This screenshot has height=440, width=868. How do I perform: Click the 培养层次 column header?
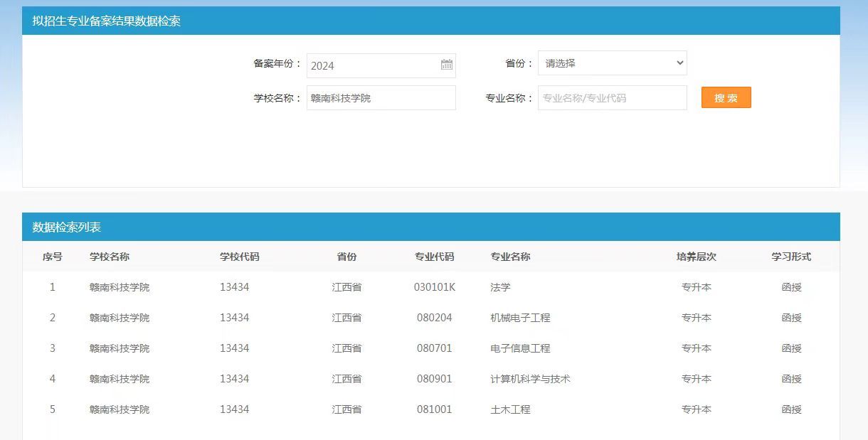[x=696, y=257]
